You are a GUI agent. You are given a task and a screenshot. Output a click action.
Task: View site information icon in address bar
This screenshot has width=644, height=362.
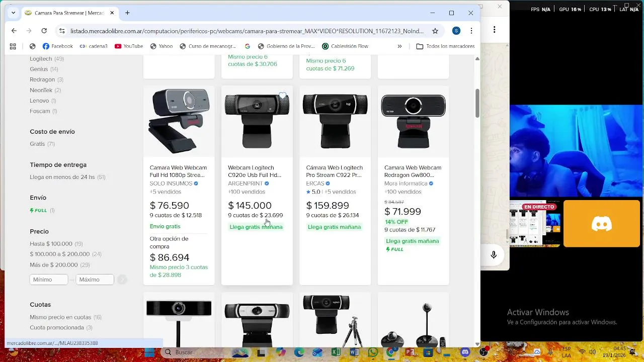click(62, 31)
